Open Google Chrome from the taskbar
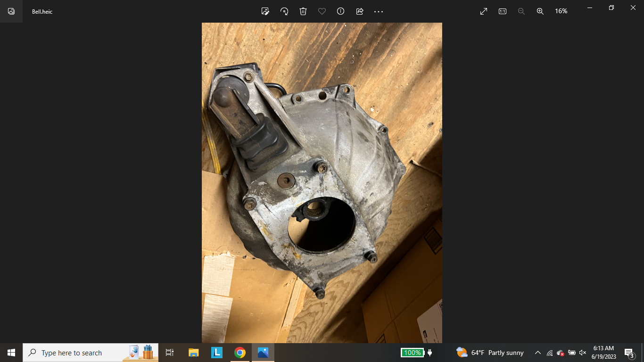Image resolution: width=644 pixels, height=362 pixels. coord(240,353)
